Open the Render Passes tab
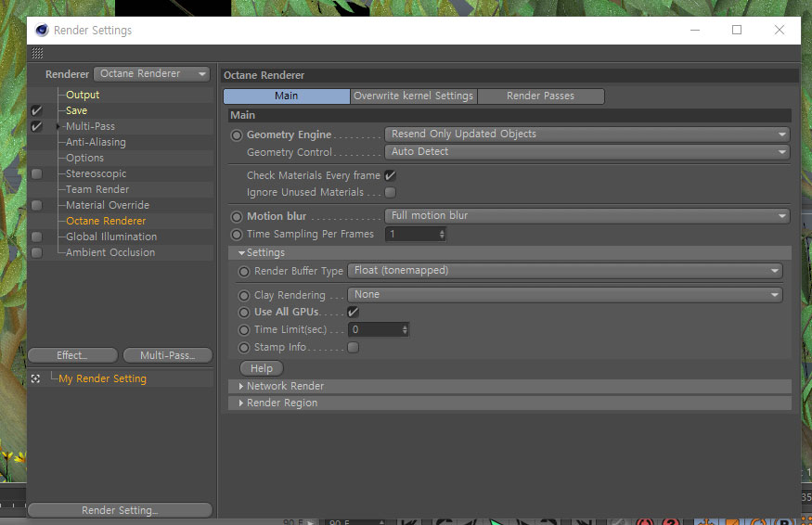Screen dimensions: 812x525 541,96
